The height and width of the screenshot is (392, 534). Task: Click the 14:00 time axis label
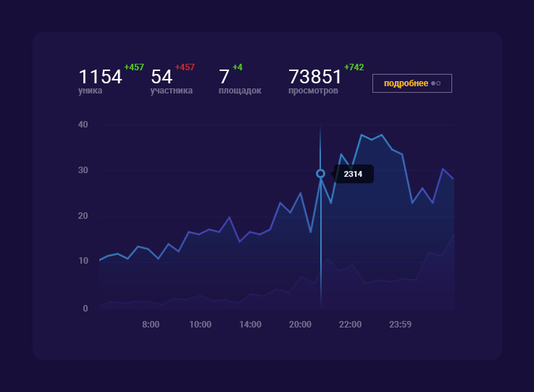250,324
